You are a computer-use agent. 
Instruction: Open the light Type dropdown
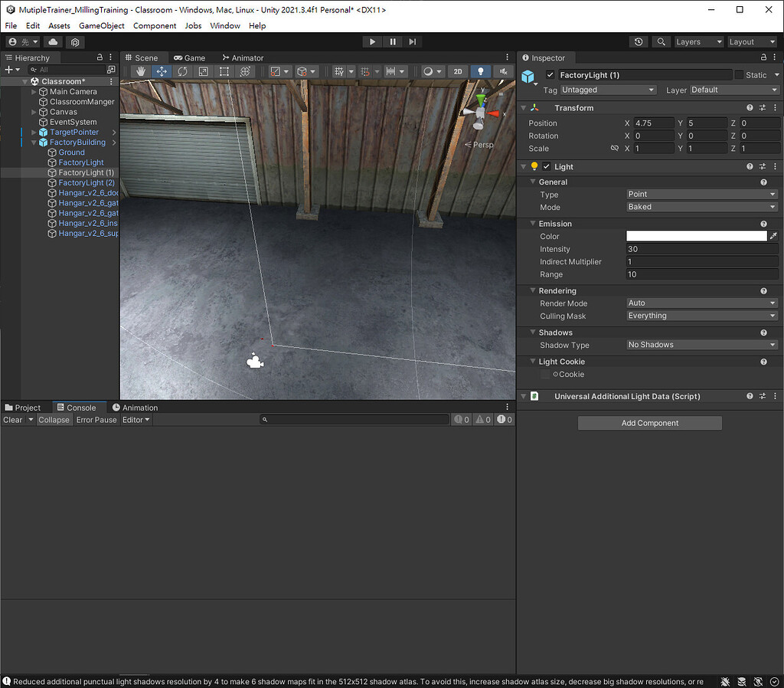(x=701, y=195)
